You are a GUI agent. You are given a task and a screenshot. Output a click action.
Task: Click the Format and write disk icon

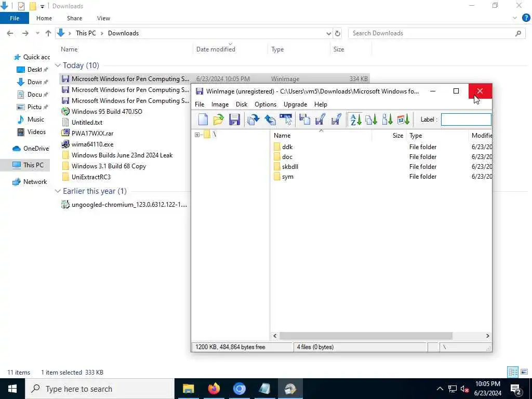pyautogui.click(x=336, y=119)
